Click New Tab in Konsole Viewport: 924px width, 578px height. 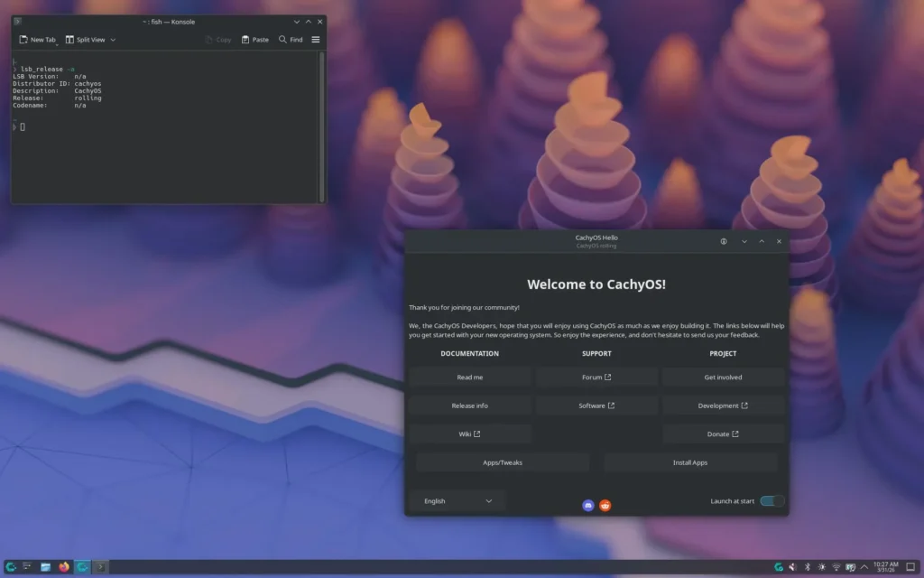(x=37, y=39)
